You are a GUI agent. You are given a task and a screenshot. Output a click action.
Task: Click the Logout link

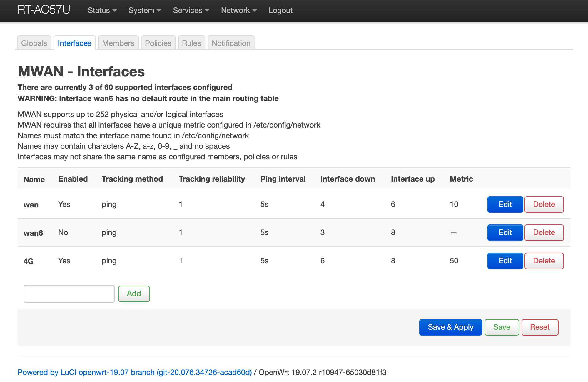(x=280, y=10)
